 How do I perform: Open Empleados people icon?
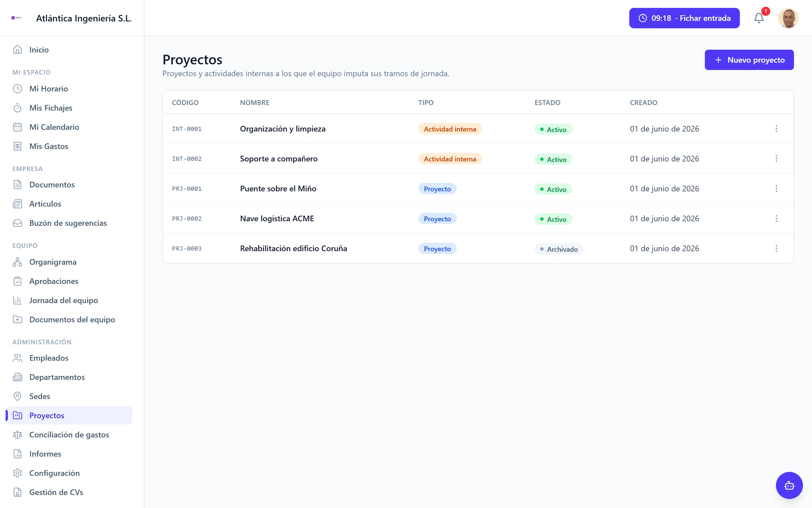click(x=17, y=358)
